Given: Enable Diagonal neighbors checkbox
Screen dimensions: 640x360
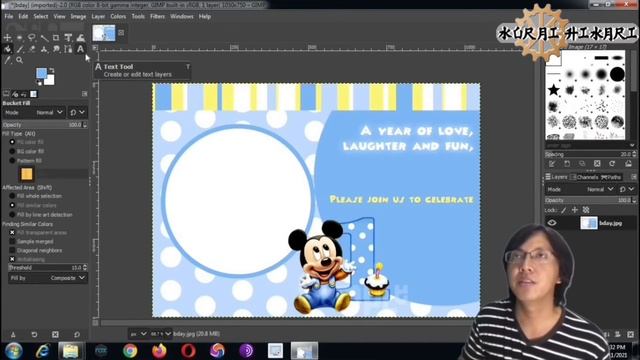Looking at the screenshot, I should [12, 250].
